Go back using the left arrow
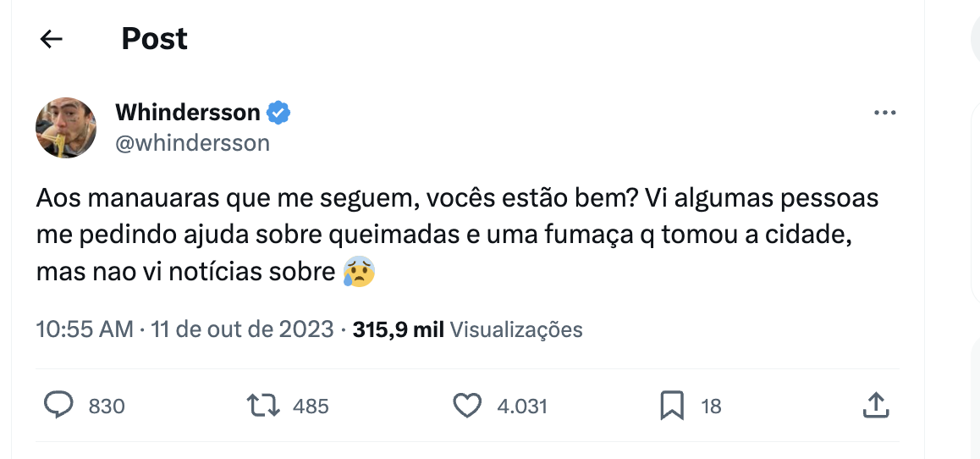Image resolution: width=980 pixels, height=459 pixels. (x=52, y=39)
